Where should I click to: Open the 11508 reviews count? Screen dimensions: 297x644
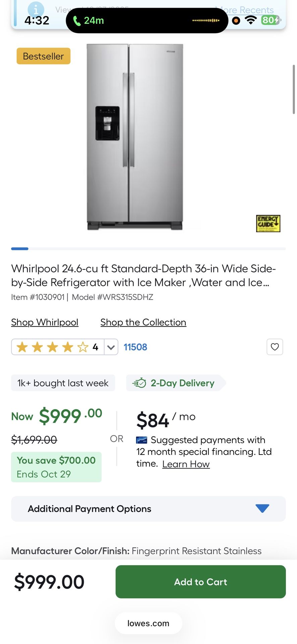[135, 347]
